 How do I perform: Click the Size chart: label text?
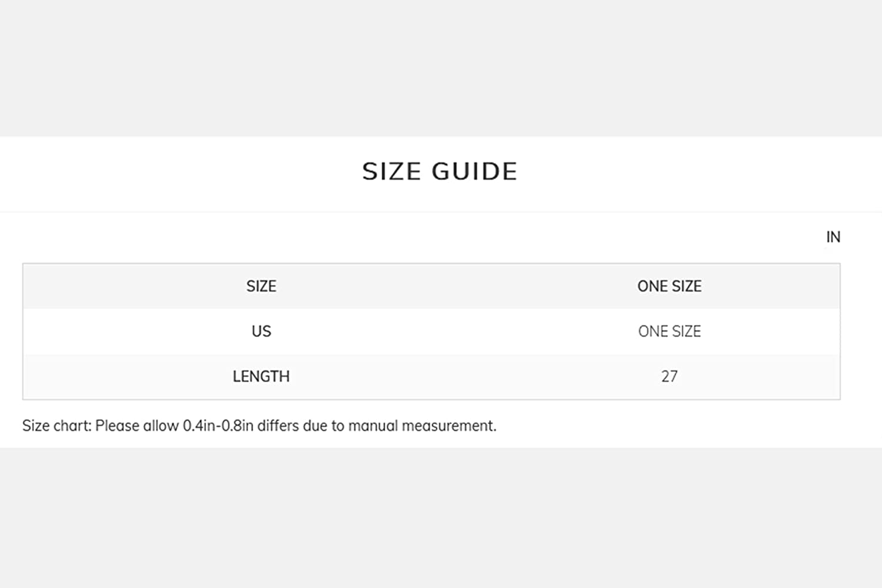[x=57, y=426]
